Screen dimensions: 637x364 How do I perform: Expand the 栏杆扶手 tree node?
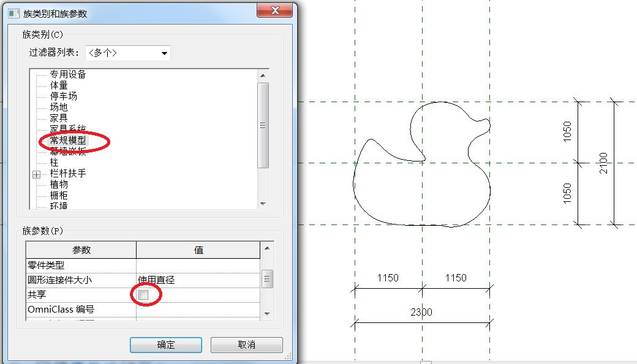pyautogui.click(x=37, y=174)
